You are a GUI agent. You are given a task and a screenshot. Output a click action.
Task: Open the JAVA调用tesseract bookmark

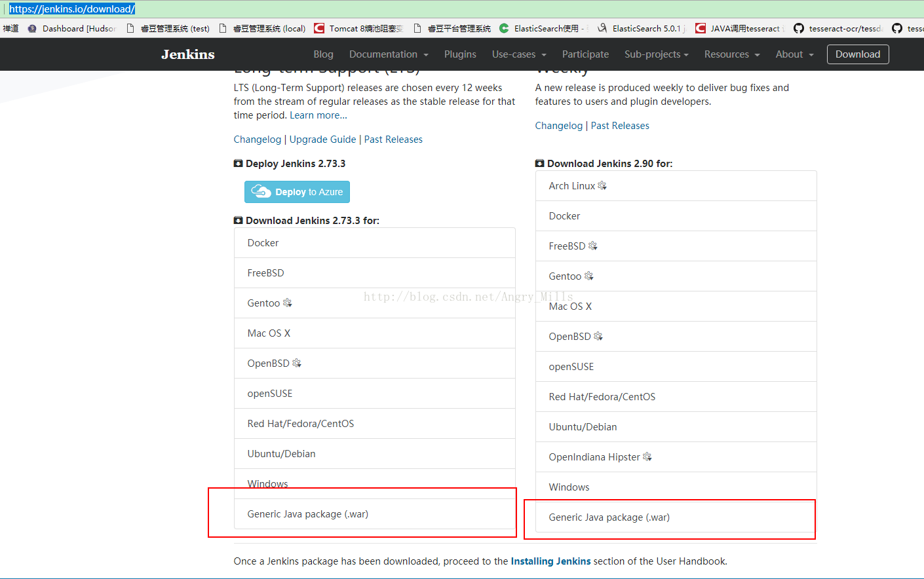[741, 28]
